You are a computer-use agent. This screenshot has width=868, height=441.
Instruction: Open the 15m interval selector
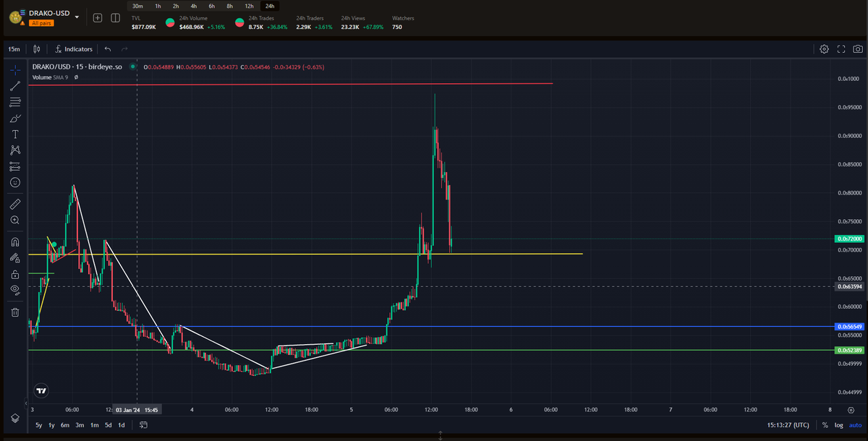(14, 49)
